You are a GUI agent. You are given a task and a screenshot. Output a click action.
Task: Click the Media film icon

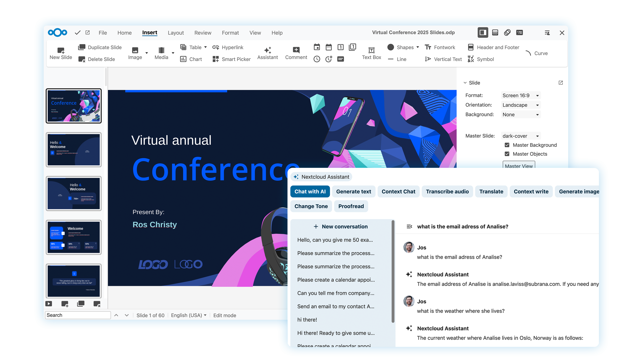[x=161, y=50]
